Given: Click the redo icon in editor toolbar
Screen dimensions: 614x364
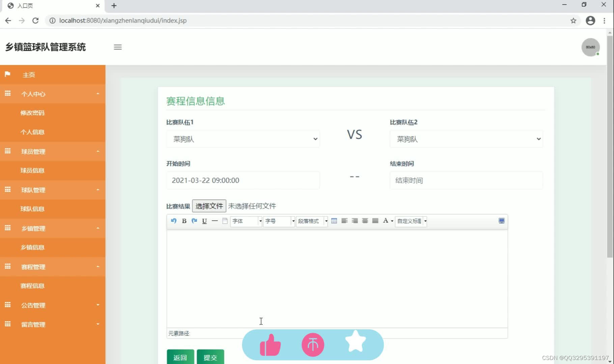Looking at the screenshot, I should pos(194,221).
